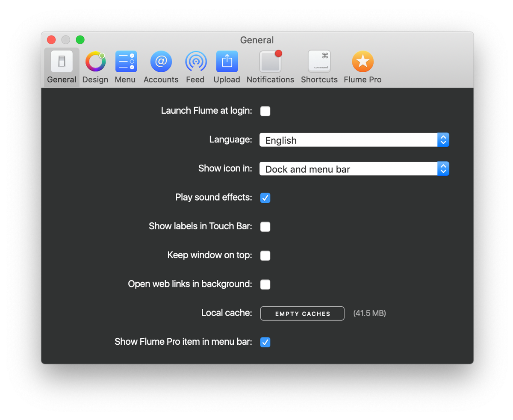
Task: Uncheck Show Flume Pro item in menu bar
Action: coord(265,342)
